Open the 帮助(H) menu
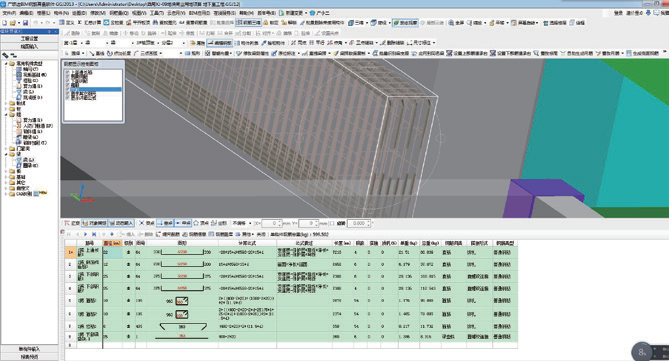 tap(246, 13)
